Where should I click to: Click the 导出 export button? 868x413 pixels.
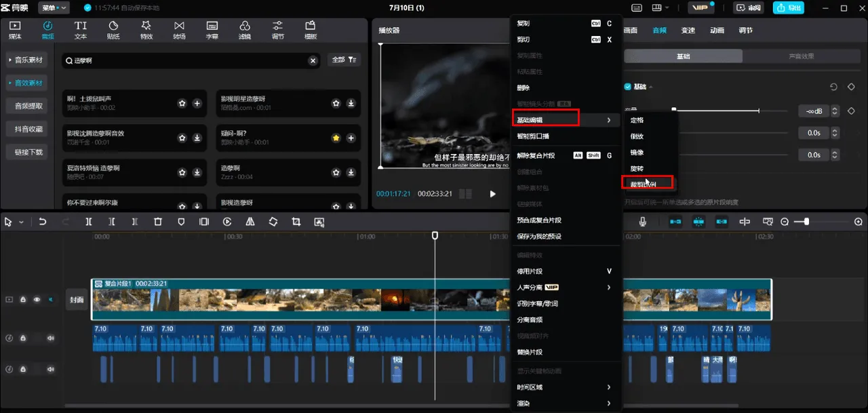click(788, 7)
